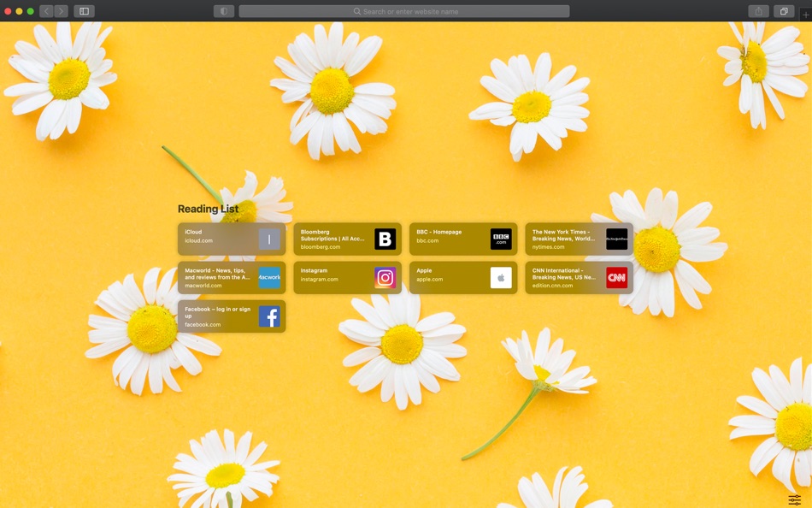The height and width of the screenshot is (508, 812).
Task: Focus the Search or enter website name field
Action: (x=404, y=11)
